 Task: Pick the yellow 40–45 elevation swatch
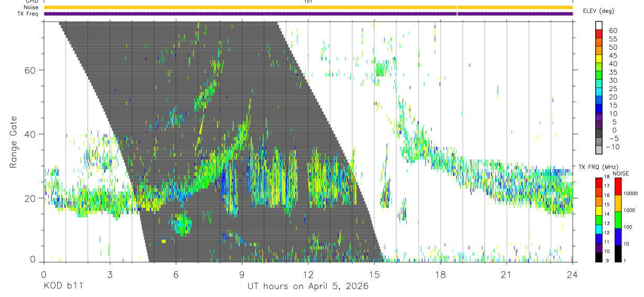[x=599, y=59]
